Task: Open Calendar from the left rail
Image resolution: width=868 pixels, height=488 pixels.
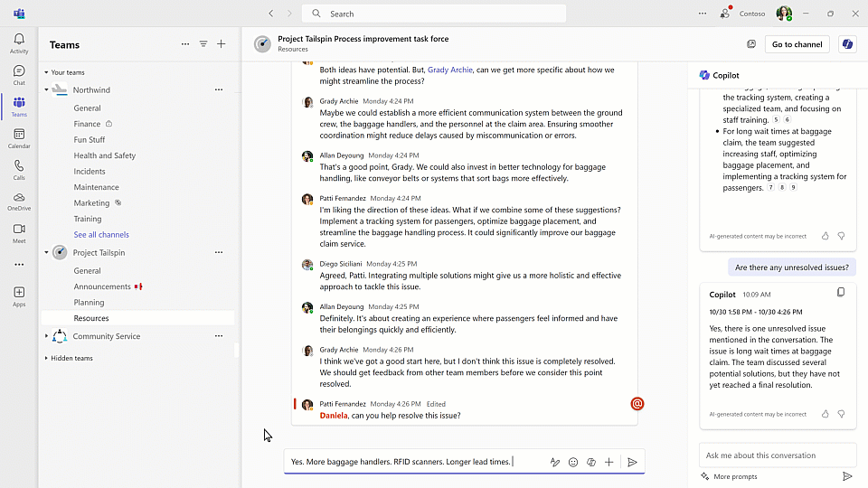Action: (19, 138)
